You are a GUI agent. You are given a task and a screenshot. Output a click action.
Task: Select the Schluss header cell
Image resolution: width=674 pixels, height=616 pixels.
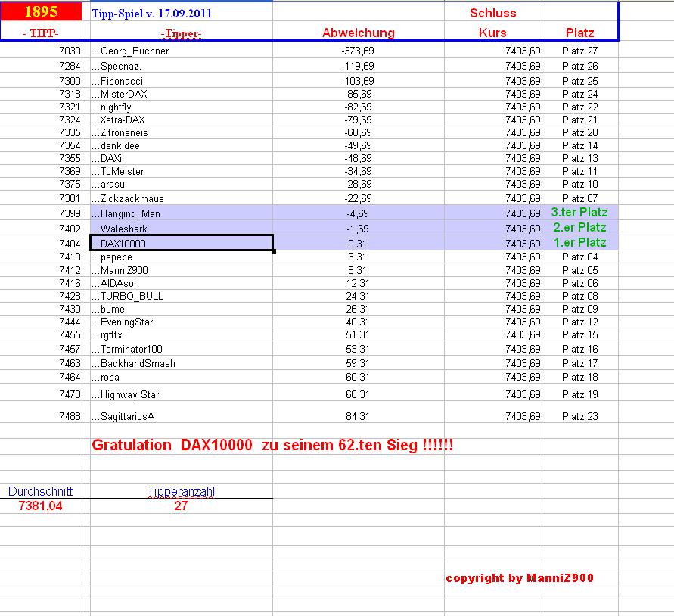492,13
